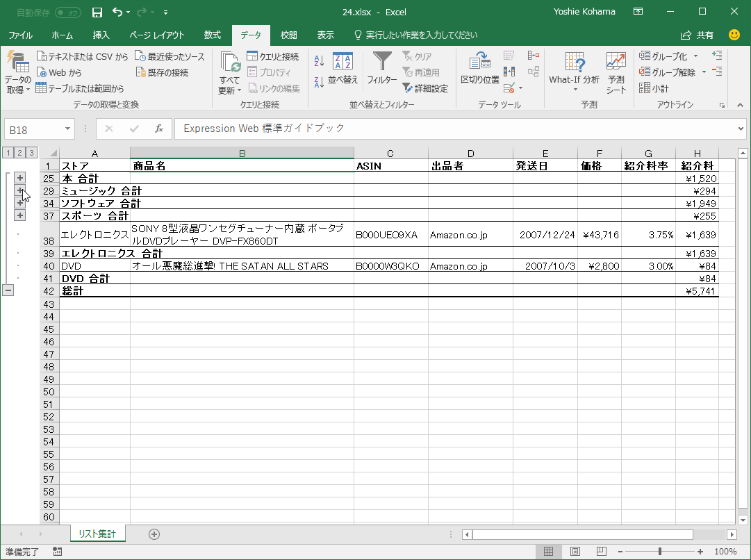Expand the formula bar

741,129
